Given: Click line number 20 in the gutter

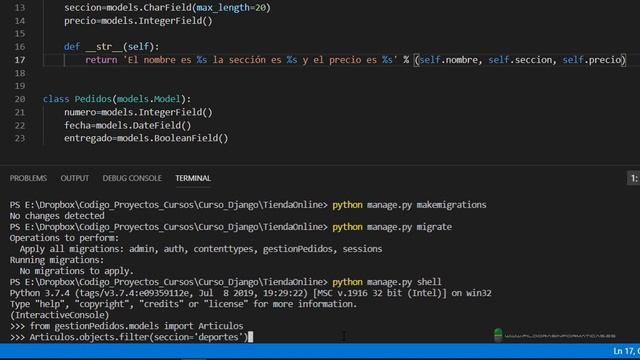Looking at the screenshot, I should pos(20,99).
